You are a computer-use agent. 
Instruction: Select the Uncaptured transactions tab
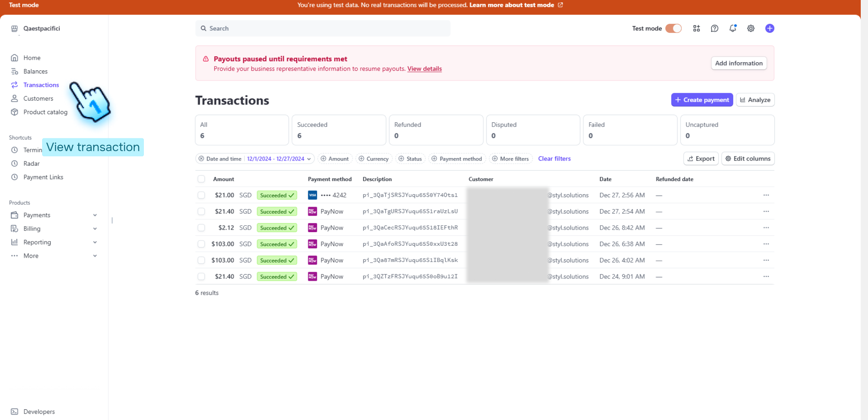coord(727,130)
